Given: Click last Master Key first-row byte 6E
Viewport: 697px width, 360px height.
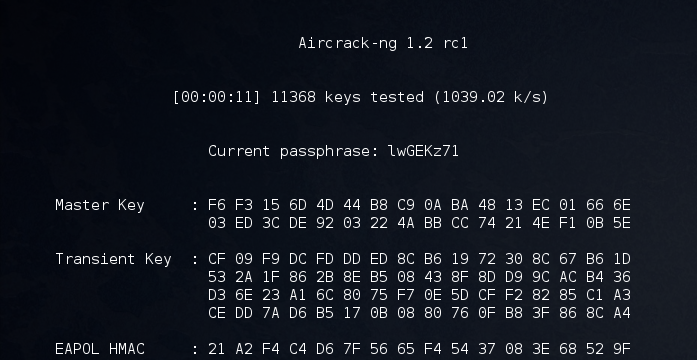Looking at the screenshot, I should tap(621, 205).
